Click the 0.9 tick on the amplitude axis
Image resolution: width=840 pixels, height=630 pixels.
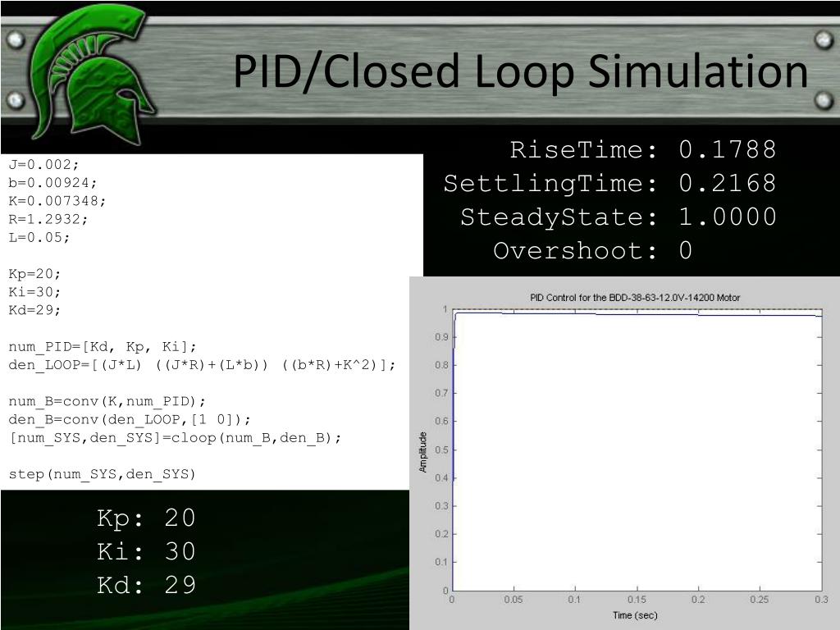click(x=441, y=337)
